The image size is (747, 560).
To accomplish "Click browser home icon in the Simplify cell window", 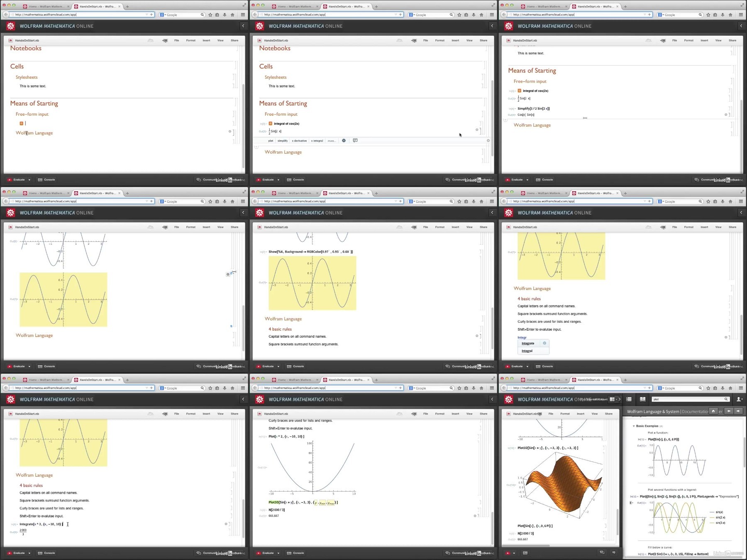I will tap(730, 15).
